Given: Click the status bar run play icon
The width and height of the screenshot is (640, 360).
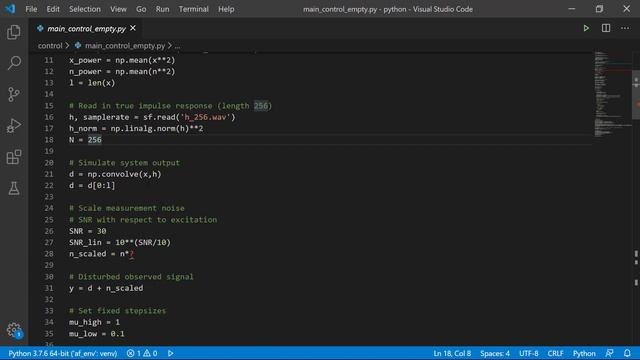Looking at the screenshot, I should (x=171, y=353).
